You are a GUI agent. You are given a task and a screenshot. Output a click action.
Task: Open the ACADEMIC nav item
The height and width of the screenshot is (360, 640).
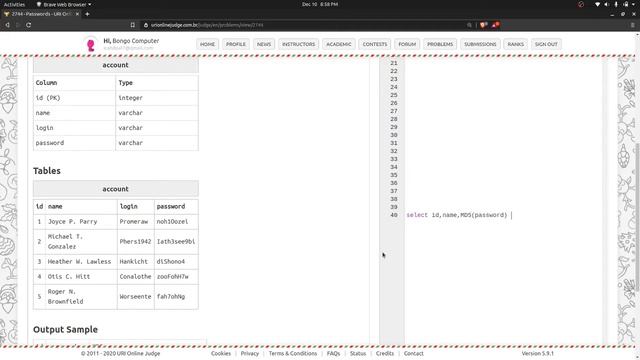click(339, 44)
